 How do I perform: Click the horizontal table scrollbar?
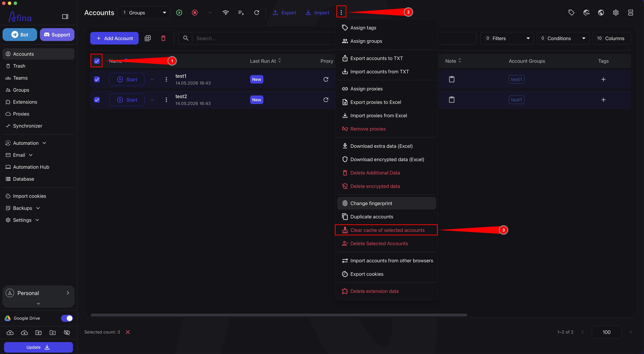[279, 315]
